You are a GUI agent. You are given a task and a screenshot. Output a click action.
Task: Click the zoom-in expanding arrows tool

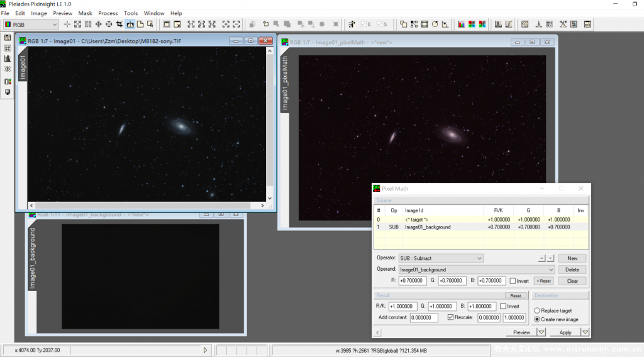tap(77, 25)
